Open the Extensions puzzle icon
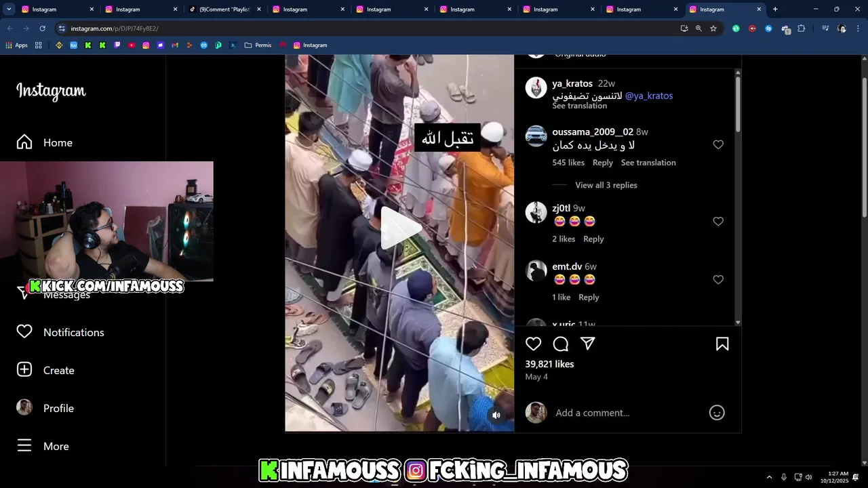 point(802,28)
